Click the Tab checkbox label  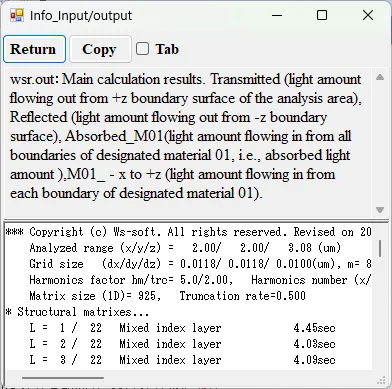tap(167, 49)
